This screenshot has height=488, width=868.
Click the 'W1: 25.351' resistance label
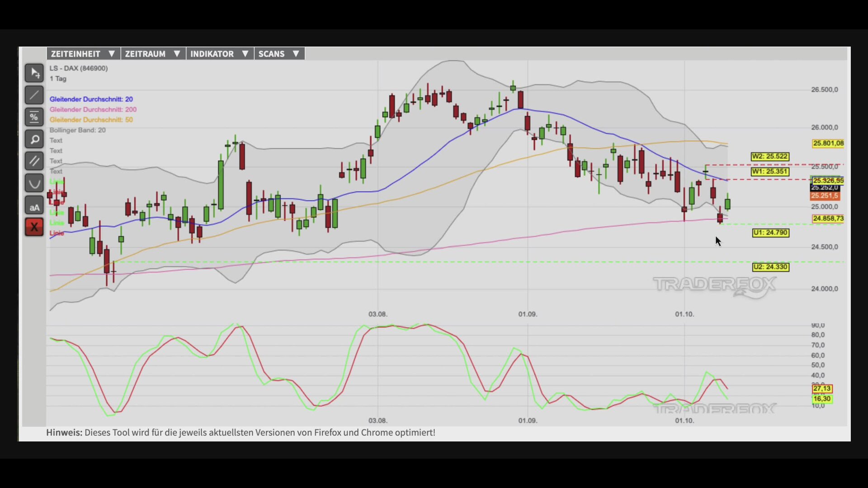(770, 172)
